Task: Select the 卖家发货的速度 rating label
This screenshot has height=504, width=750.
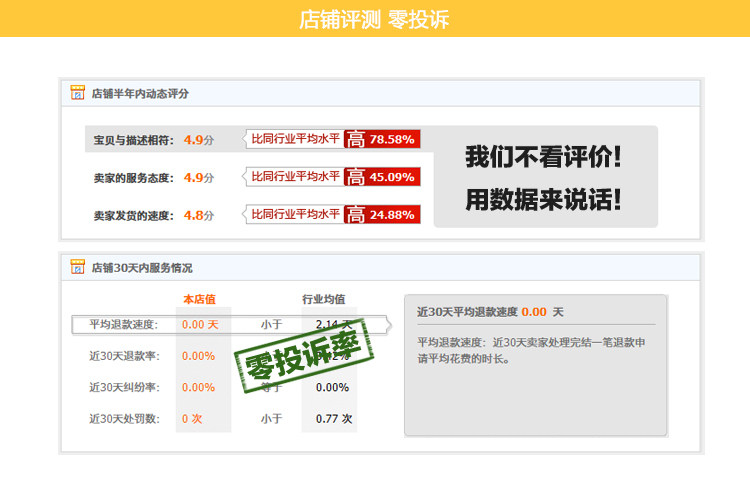Action: tap(133, 216)
